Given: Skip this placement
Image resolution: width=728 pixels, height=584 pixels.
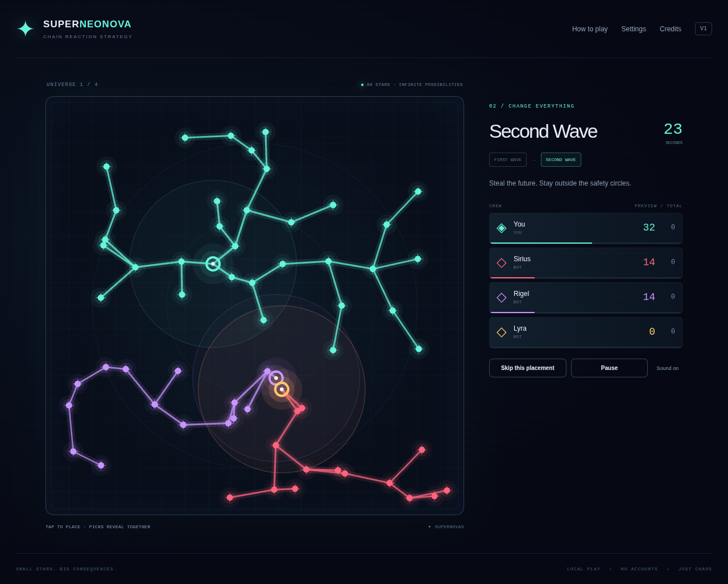Looking at the screenshot, I should 528,368.
